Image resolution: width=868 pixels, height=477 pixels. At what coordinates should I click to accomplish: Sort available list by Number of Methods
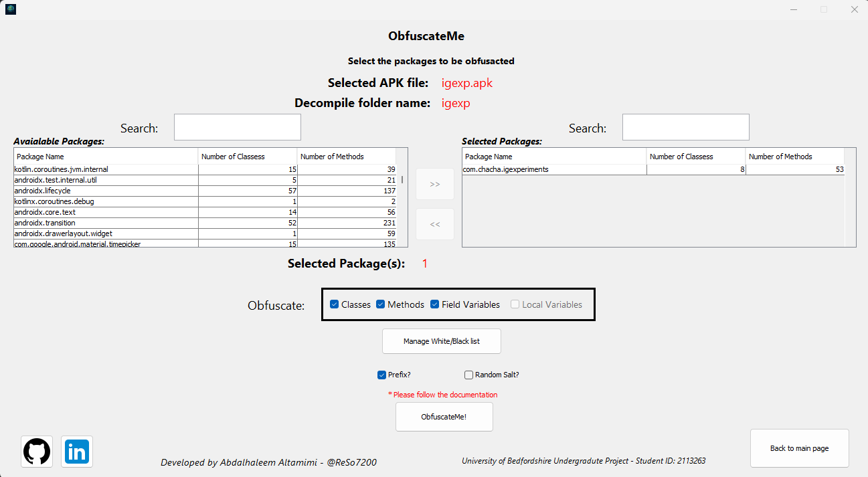click(346, 157)
